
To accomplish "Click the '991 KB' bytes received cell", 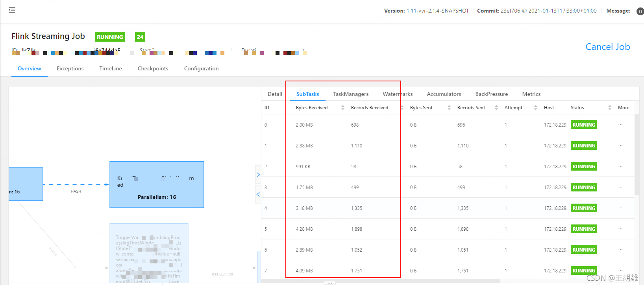I will [303, 167].
